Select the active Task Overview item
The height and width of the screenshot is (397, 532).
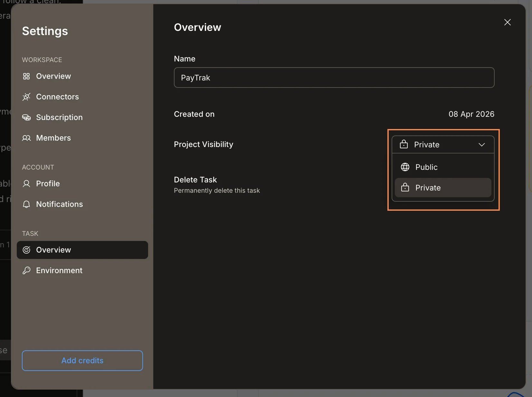pos(82,250)
